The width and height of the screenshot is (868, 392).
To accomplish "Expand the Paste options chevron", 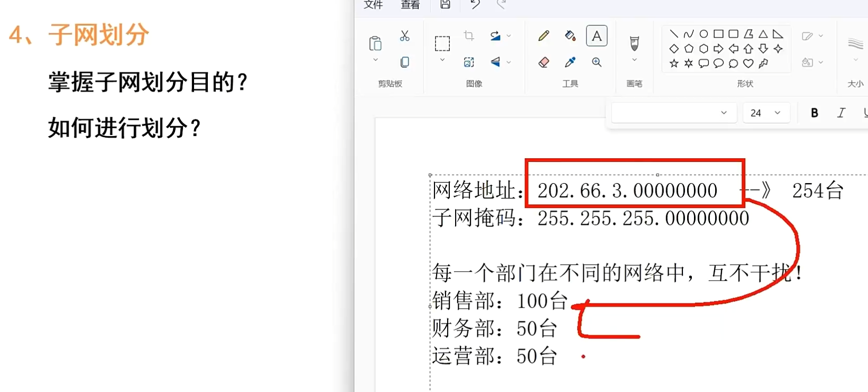I will tap(375, 60).
